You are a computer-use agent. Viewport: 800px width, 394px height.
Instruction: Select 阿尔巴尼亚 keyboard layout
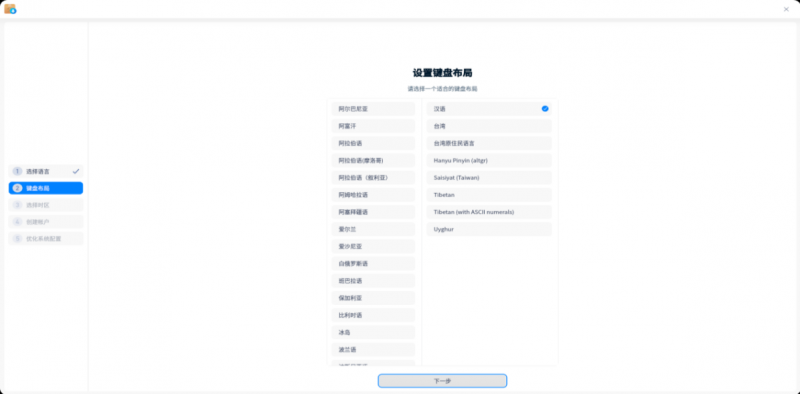373,109
